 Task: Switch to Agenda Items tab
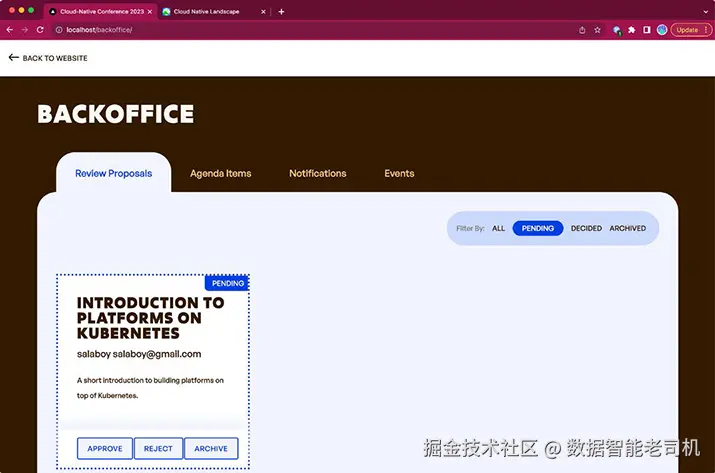tap(221, 173)
